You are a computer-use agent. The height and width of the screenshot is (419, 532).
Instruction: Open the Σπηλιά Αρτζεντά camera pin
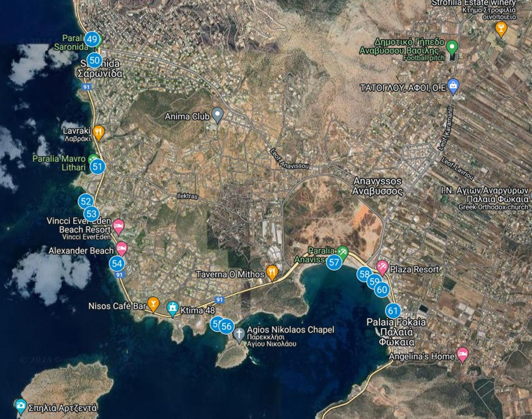[20, 407]
